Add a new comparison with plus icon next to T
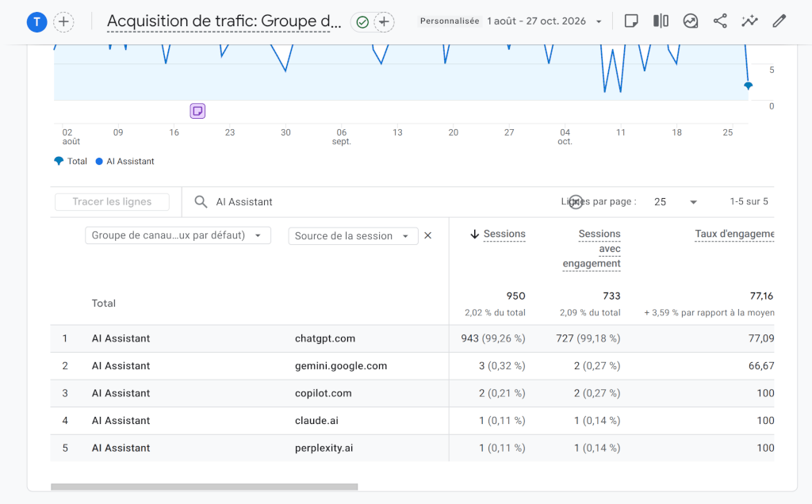812x504 pixels. pos(63,21)
